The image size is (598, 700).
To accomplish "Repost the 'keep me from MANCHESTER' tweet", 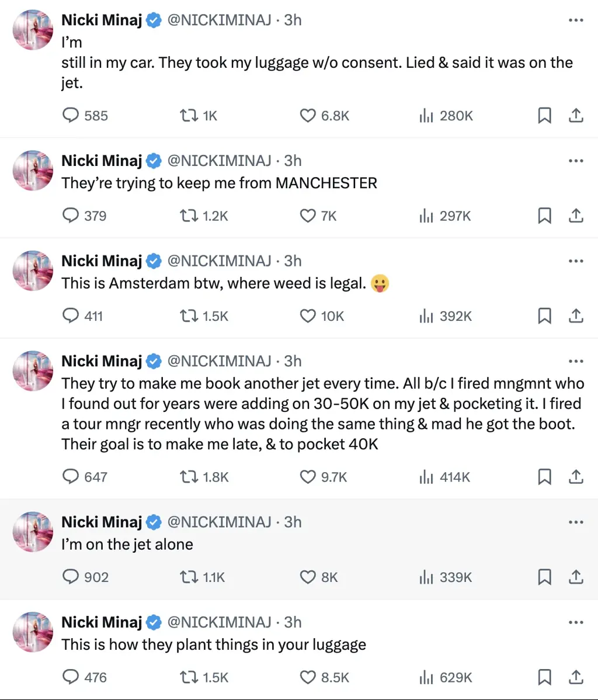I will coord(188,216).
